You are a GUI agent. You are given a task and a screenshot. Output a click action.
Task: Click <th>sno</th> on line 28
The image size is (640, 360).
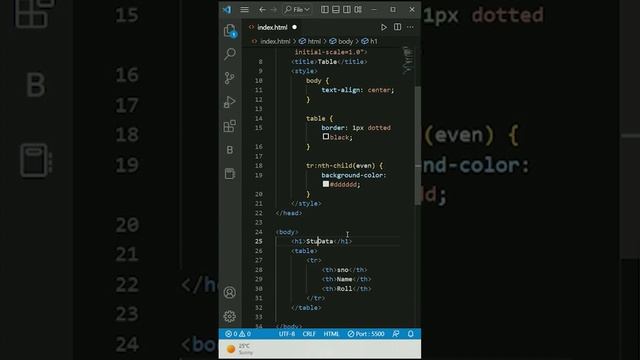(344, 270)
